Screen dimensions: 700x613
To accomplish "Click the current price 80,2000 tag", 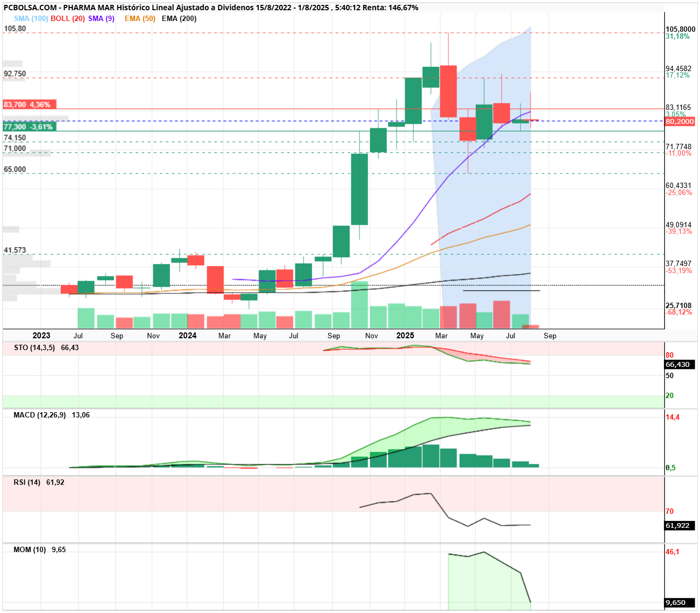I will pos(680,121).
